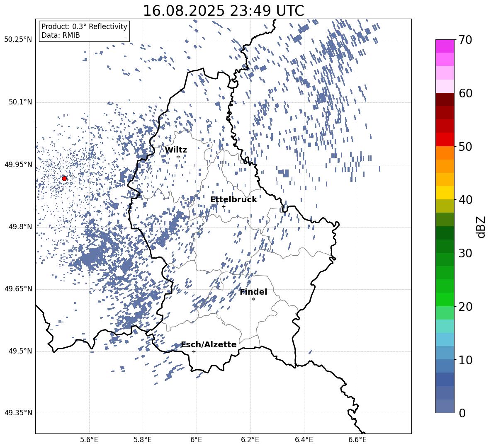Pick the magenta top colorbar segment
Image resolution: width=491 pixels, height=448 pixels.
[x=445, y=46]
